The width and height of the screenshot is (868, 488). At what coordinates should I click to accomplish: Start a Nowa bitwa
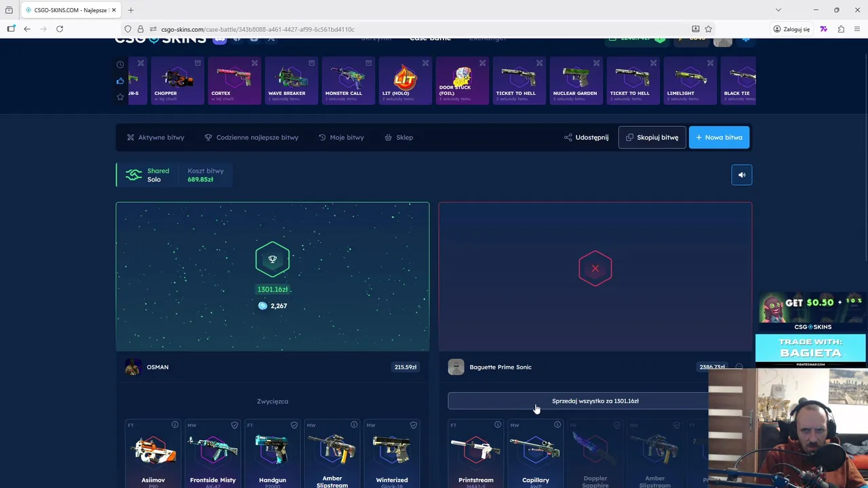[719, 138]
